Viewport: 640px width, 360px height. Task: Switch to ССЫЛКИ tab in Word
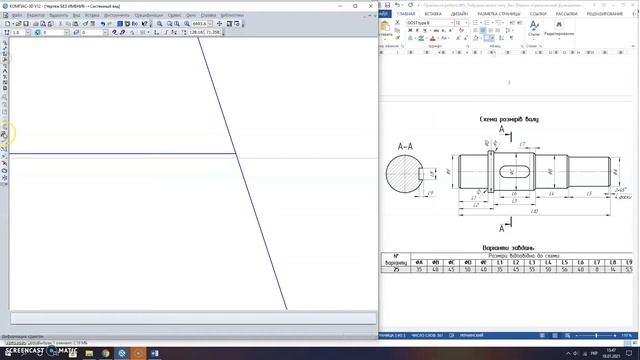538,14
